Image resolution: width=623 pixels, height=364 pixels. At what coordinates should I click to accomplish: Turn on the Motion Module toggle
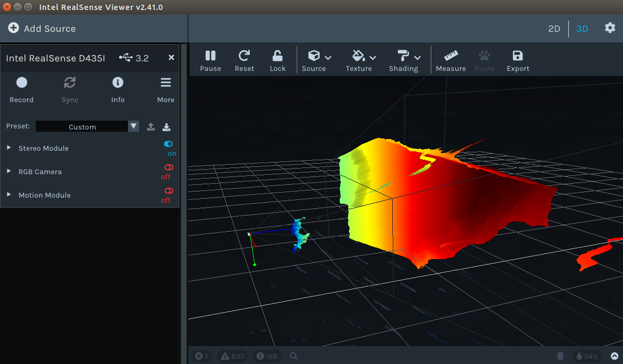click(x=169, y=190)
